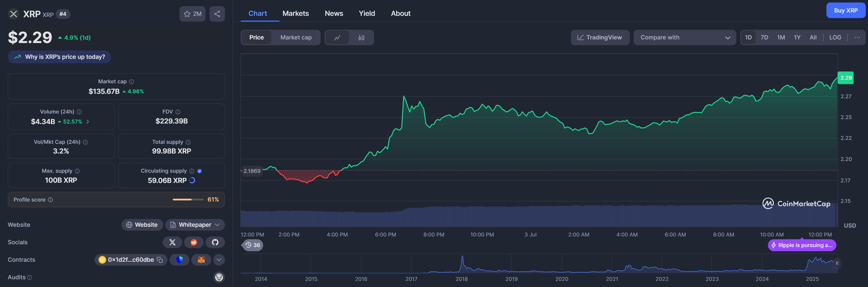Open the Website link button
Viewport: 868px width, 287px height.
click(142, 225)
